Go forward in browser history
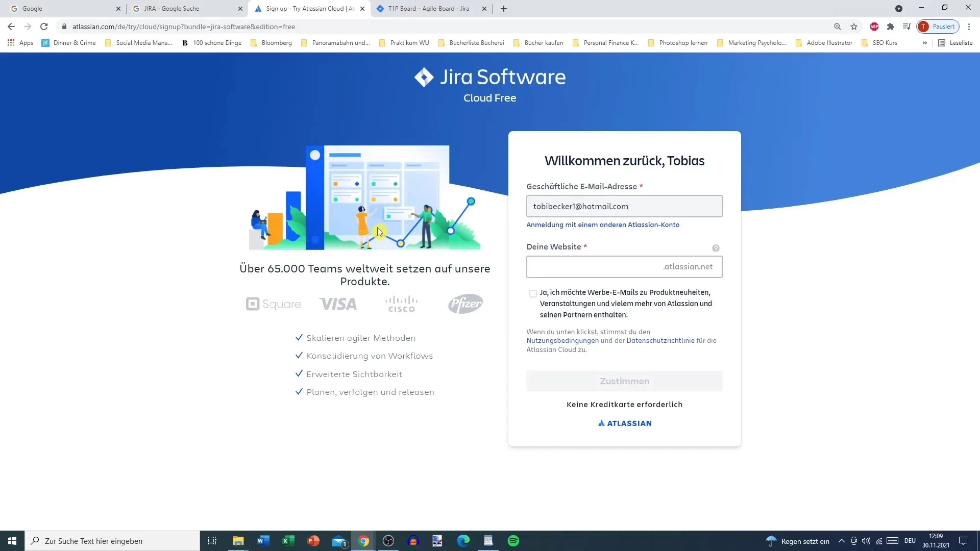 pyautogui.click(x=28, y=27)
